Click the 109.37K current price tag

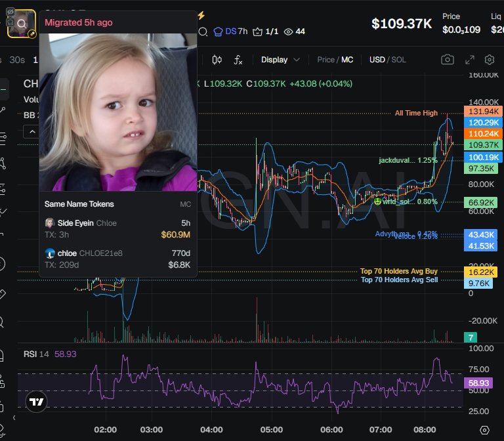[x=483, y=144]
